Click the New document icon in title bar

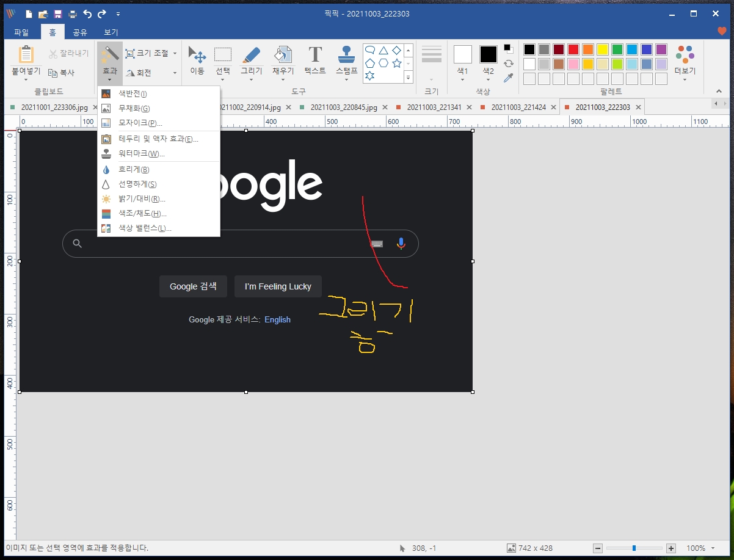pyautogui.click(x=28, y=13)
